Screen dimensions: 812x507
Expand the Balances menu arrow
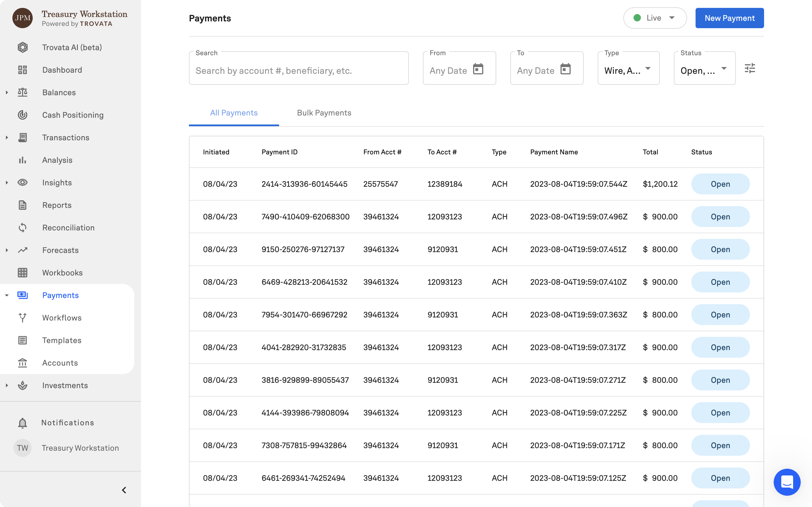tap(7, 92)
